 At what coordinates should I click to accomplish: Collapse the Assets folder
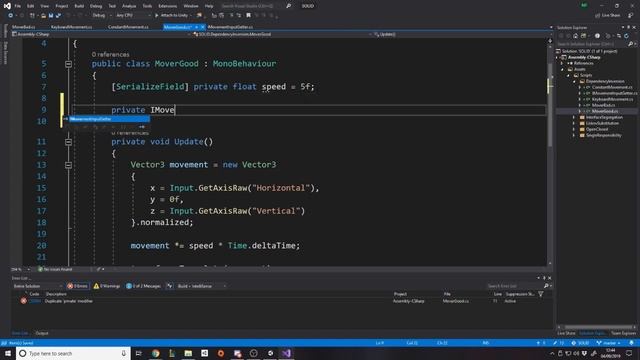point(562,69)
